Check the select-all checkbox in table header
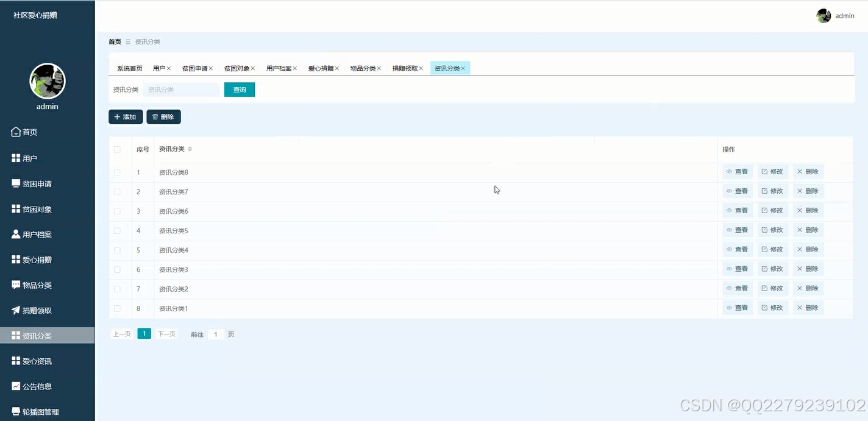Viewport: 868px width, 421px height. click(118, 149)
